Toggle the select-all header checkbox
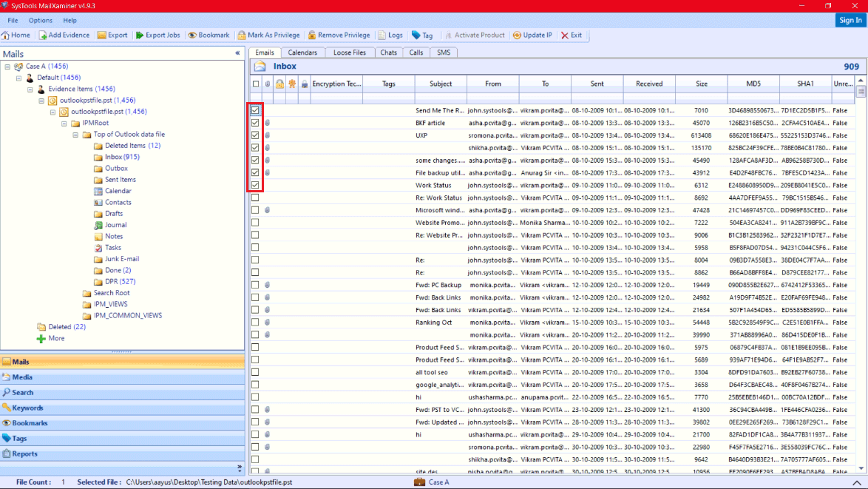This screenshot has height=489, width=868. [256, 84]
